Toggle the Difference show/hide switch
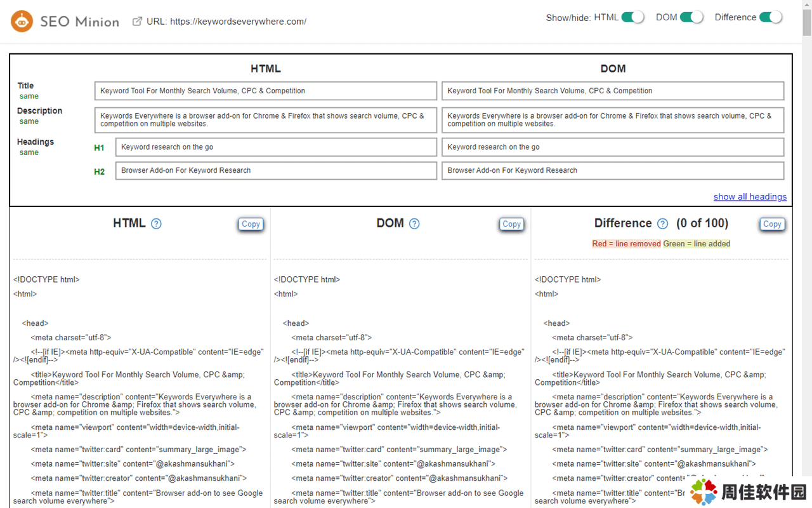 (771, 17)
